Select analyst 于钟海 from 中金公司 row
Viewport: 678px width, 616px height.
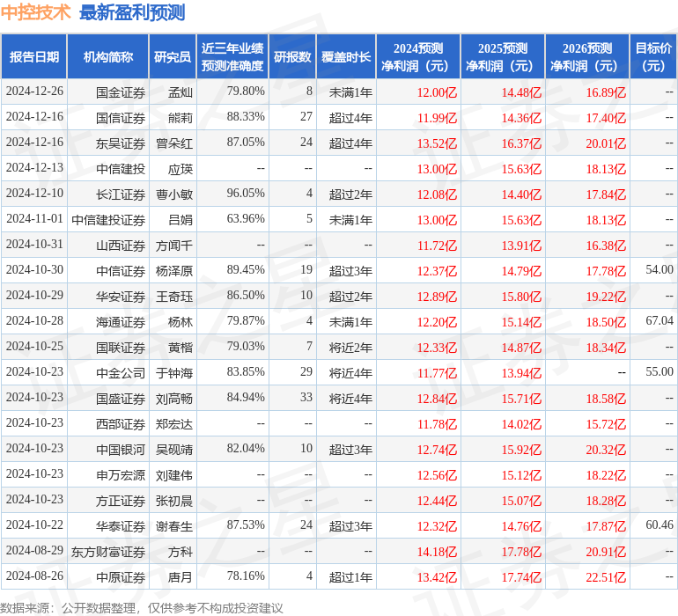pyautogui.click(x=174, y=373)
